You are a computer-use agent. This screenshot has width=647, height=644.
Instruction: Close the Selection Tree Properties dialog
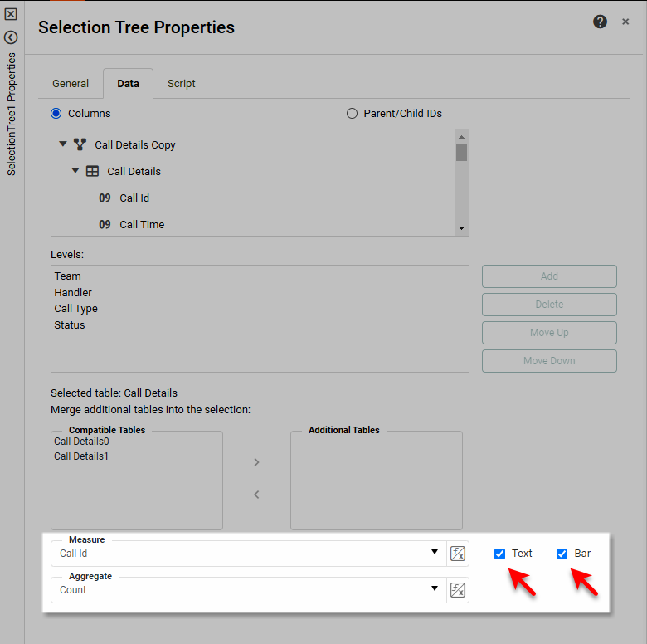click(x=625, y=22)
